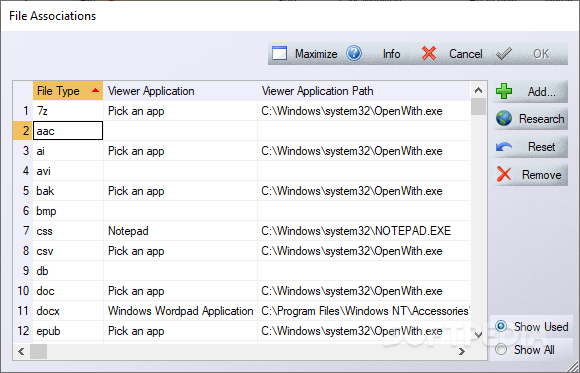This screenshot has width=580, height=373.
Task: Select the epub file type cell
Action: (68, 331)
